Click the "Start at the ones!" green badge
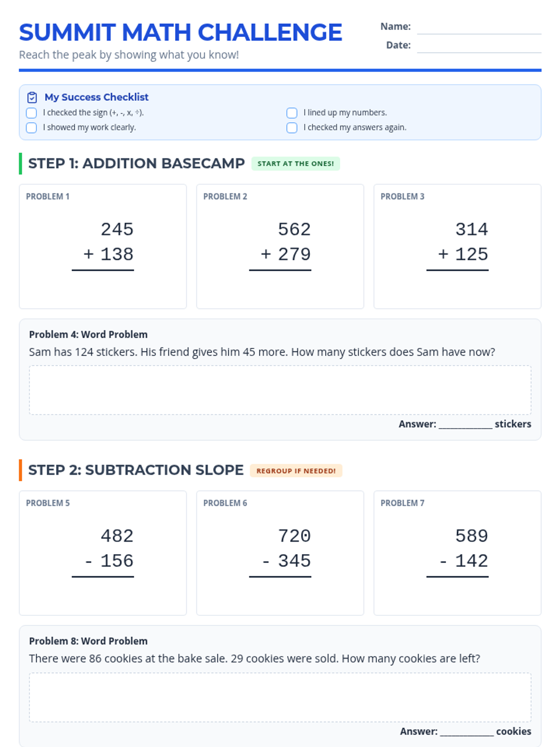Viewport: 560px width, 747px height. pos(295,164)
